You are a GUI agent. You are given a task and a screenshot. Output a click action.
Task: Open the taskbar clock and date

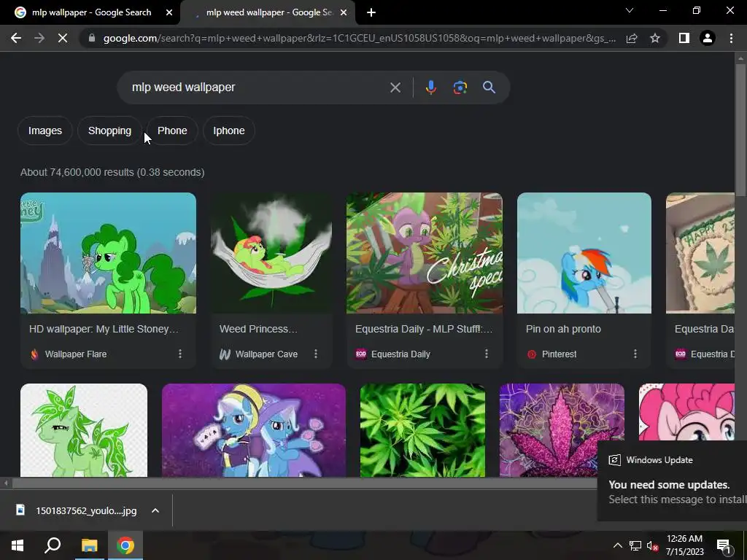click(x=684, y=545)
